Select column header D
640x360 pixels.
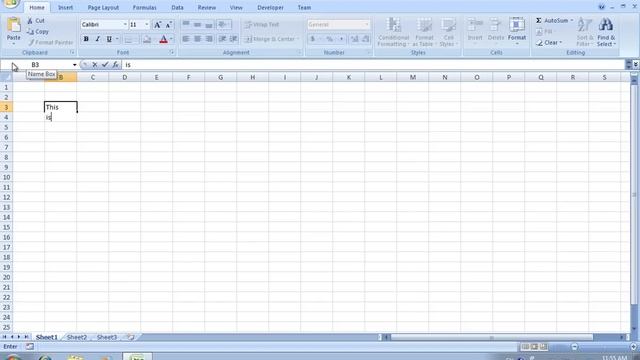point(124,77)
